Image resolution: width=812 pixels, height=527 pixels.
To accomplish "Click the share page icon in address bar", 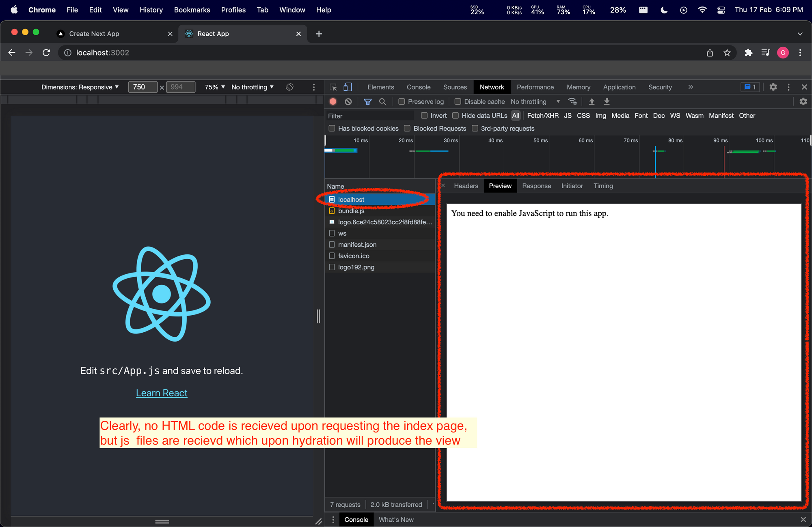I will (x=710, y=53).
